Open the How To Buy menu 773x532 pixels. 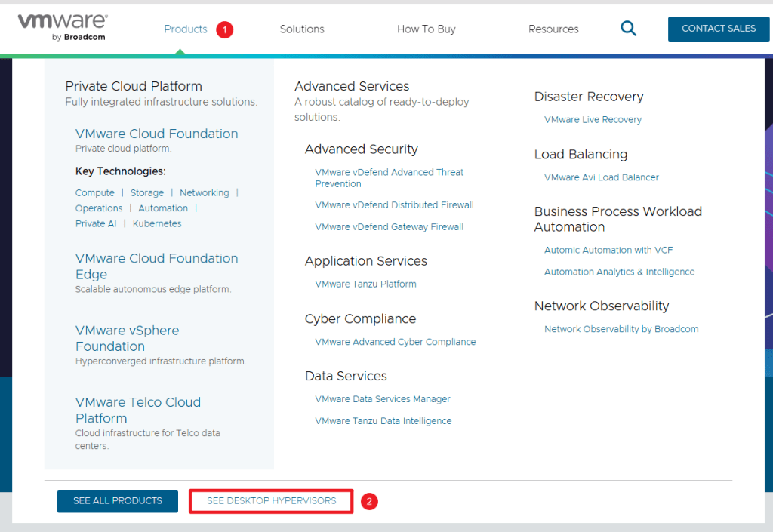[426, 29]
